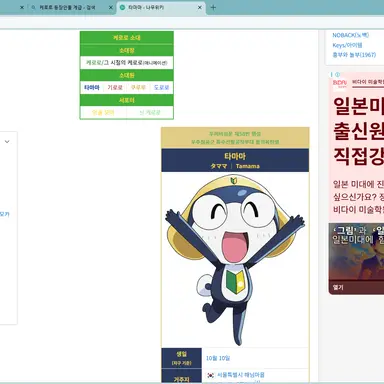The height and width of the screenshot is (384, 384).
Task: Open the 서울특별시 residence link
Action: click(241, 375)
